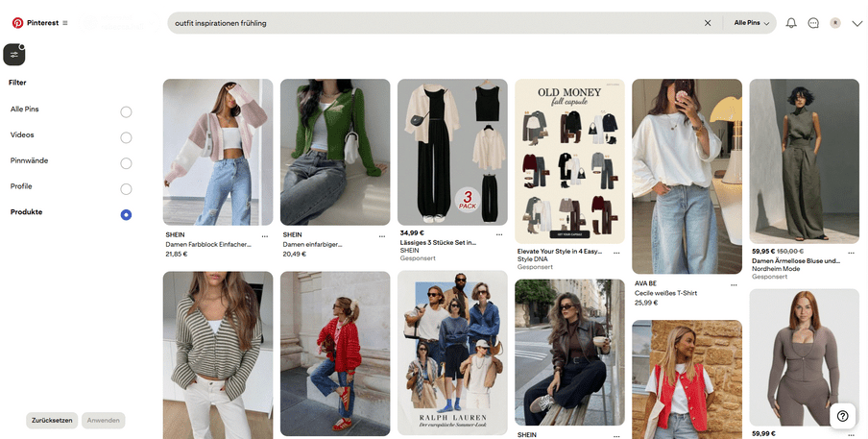Viewport: 868px width, 439px height.
Task: Open the striped cardigan pin image
Action: [218, 354]
